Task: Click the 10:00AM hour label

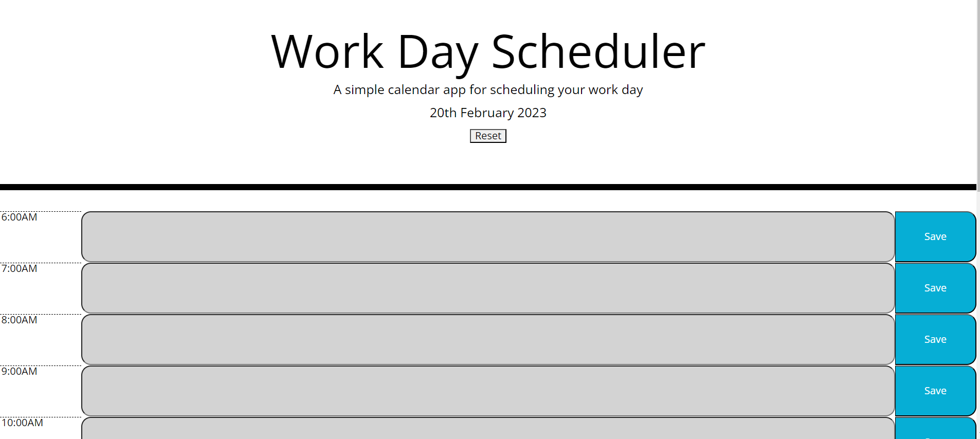Action: 22,424
